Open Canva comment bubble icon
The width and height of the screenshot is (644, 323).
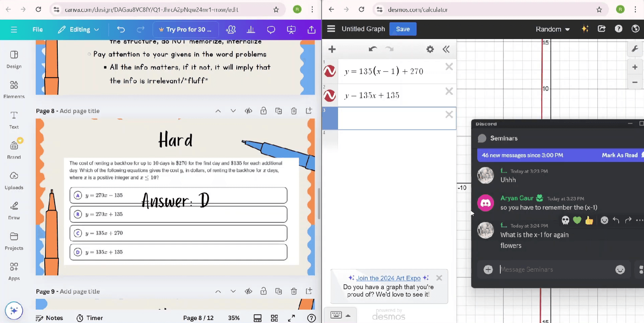click(271, 29)
